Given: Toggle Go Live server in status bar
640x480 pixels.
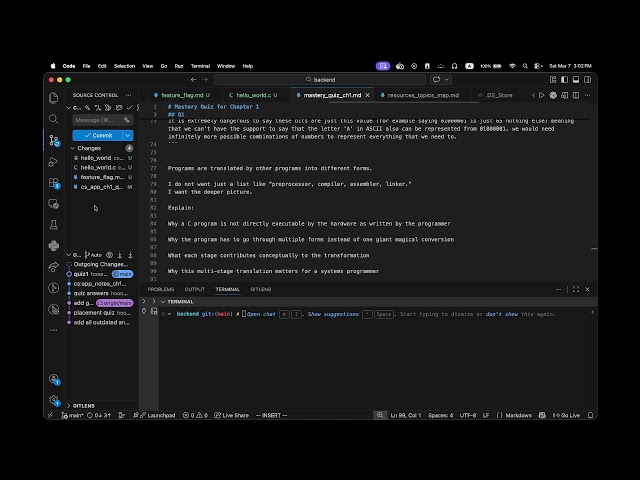Looking at the screenshot, I should click(566, 415).
